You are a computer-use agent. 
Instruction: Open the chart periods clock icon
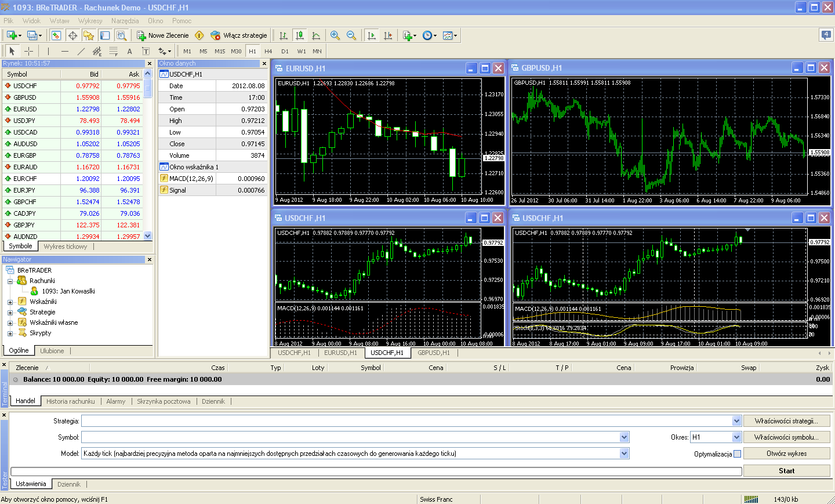point(427,35)
